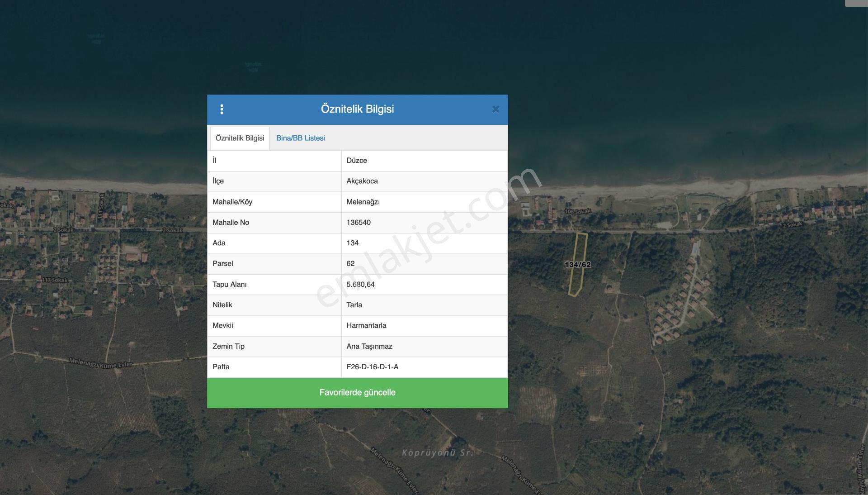Image resolution: width=868 pixels, height=495 pixels.
Task: Click the gray panel handle at top-right corner
Action: 856,3
